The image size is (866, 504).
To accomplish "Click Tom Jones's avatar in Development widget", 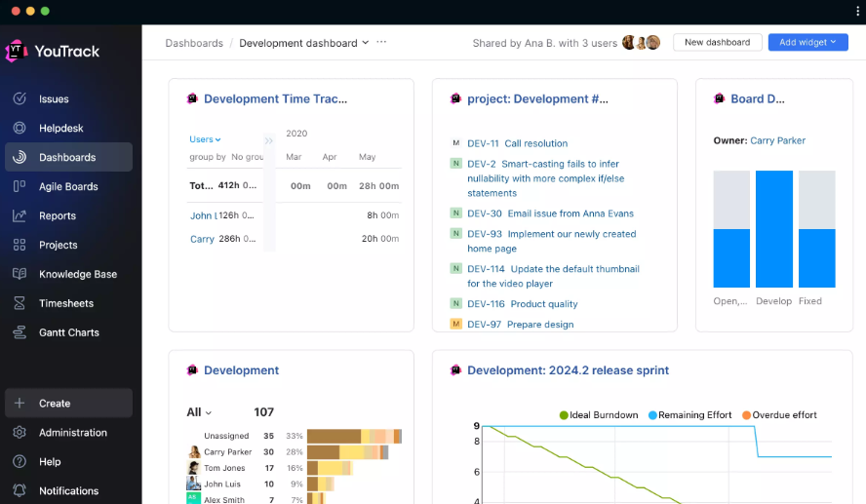I will (x=194, y=468).
